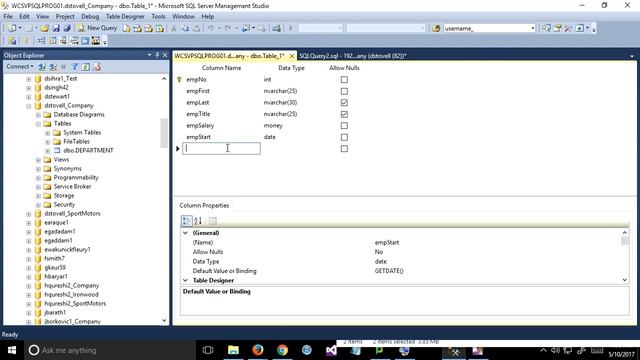Click the Undo arrow icon
Image resolution: width=640 pixels, height=360 pixels.
point(211,28)
